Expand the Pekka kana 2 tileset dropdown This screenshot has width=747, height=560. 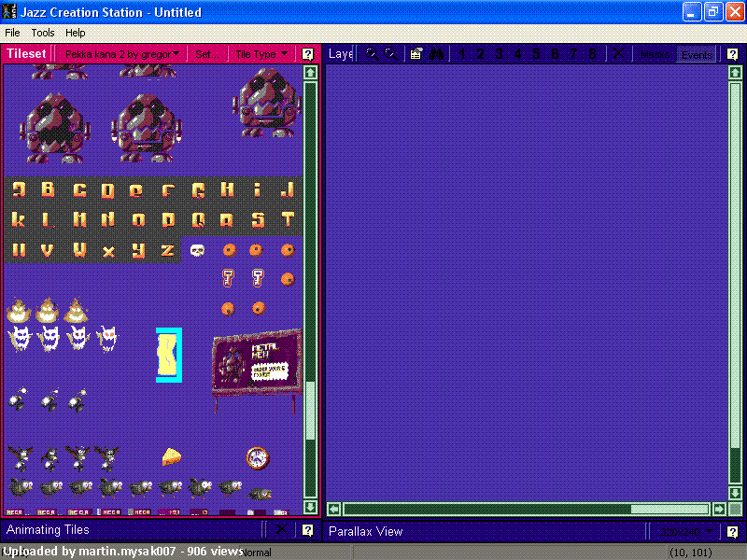click(122, 54)
